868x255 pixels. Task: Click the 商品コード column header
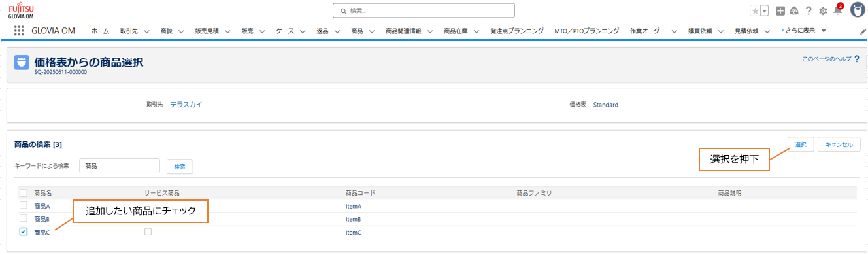(360, 193)
